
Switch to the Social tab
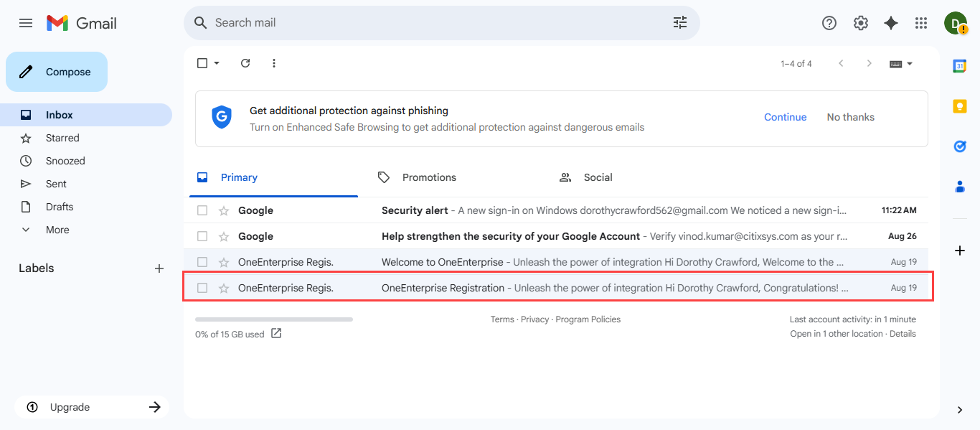(597, 177)
